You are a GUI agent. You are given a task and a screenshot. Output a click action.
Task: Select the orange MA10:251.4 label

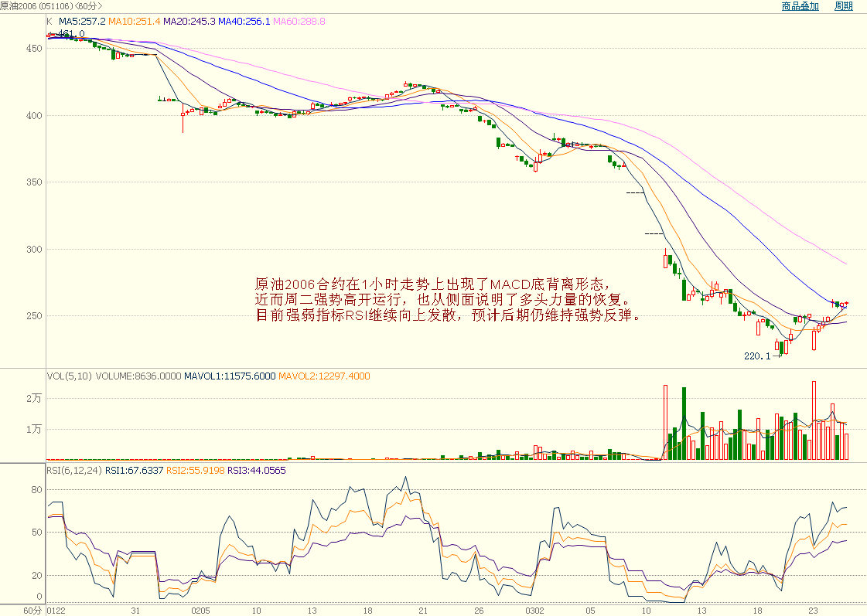point(134,22)
